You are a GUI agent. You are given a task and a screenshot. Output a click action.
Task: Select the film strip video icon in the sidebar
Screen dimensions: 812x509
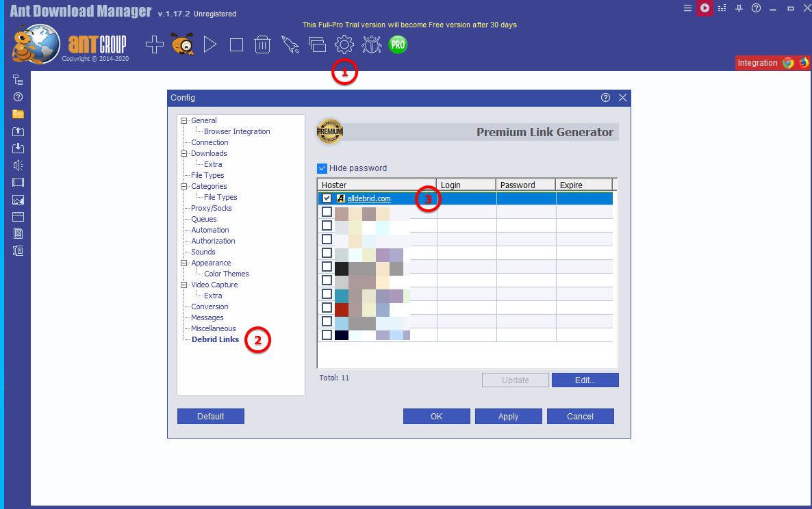(x=18, y=183)
